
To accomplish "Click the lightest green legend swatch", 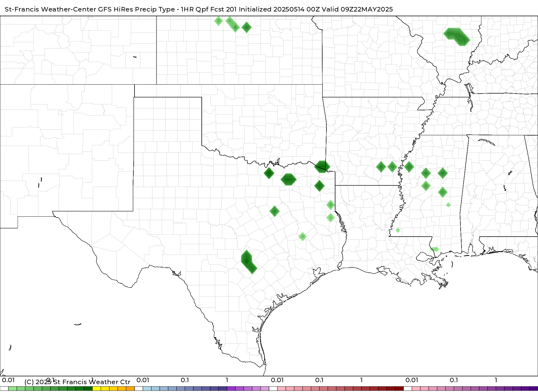I will click(x=13, y=389).
